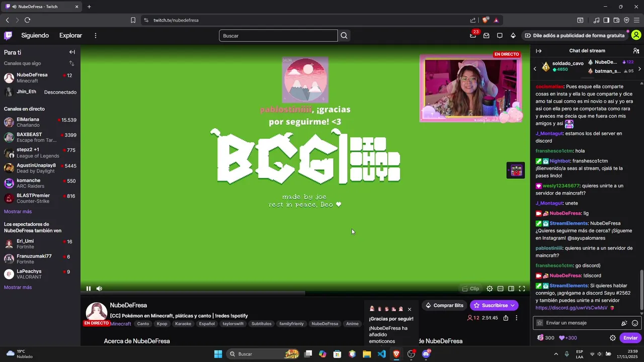Open whispers chat bubble icon

pos(500,36)
